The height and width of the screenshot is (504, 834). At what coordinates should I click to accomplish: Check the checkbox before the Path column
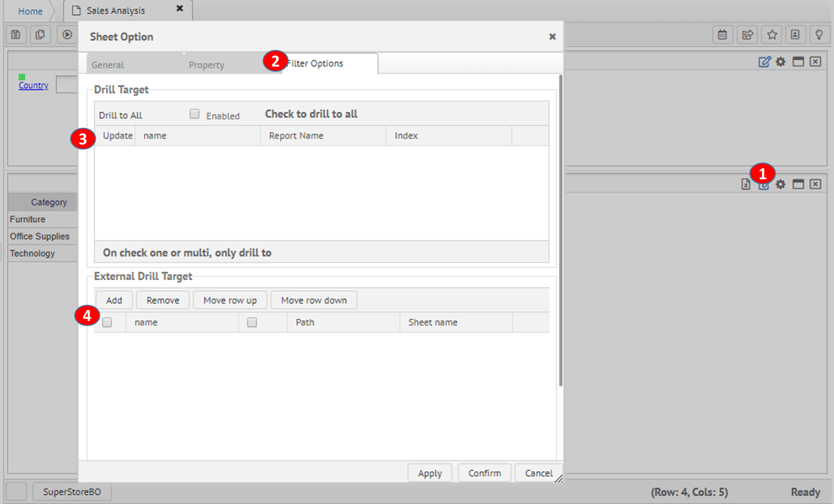252,322
